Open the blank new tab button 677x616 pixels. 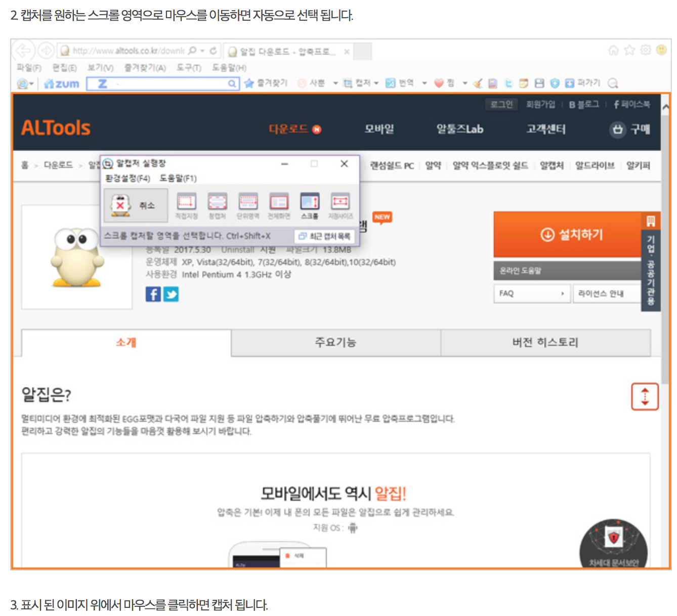click(x=363, y=52)
